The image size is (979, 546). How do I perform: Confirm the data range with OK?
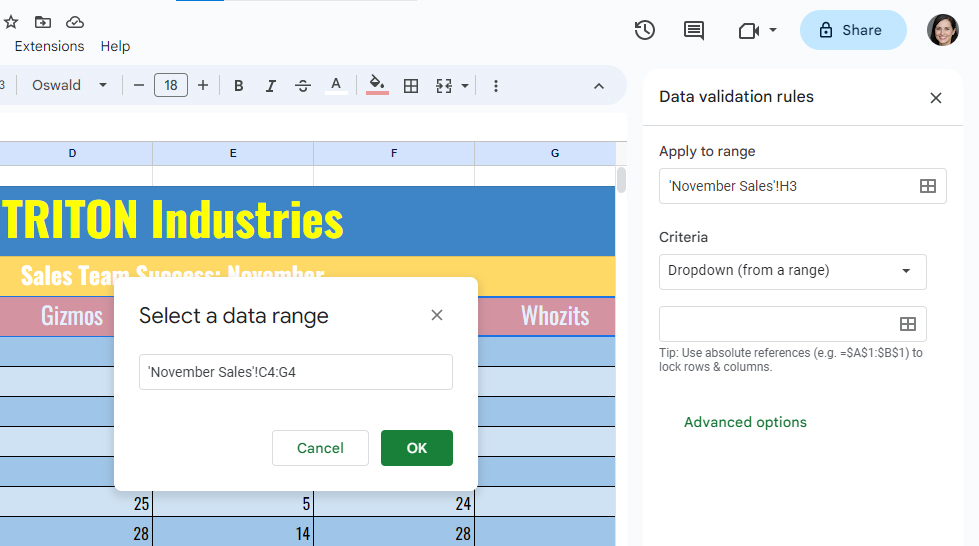[417, 448]
